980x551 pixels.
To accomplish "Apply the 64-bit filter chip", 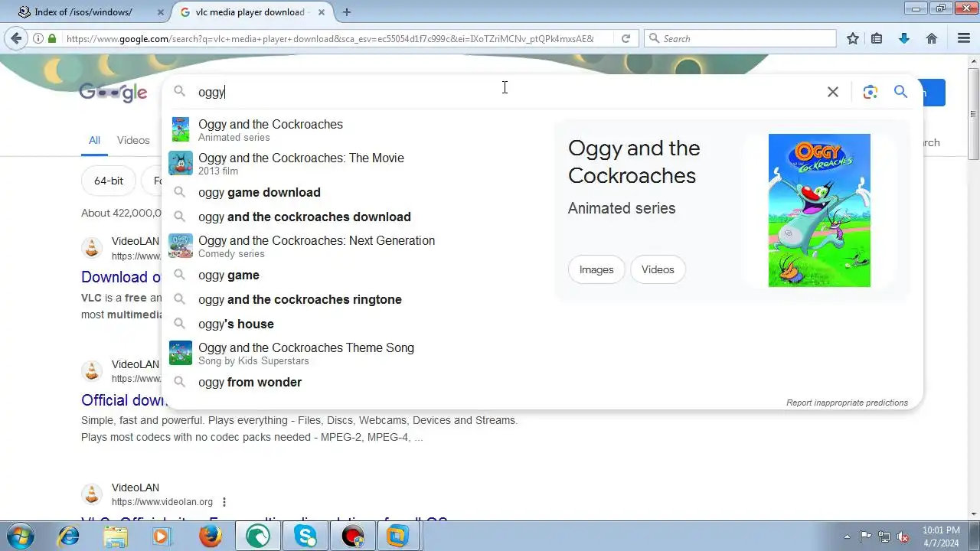I will (x=109, y=181).
